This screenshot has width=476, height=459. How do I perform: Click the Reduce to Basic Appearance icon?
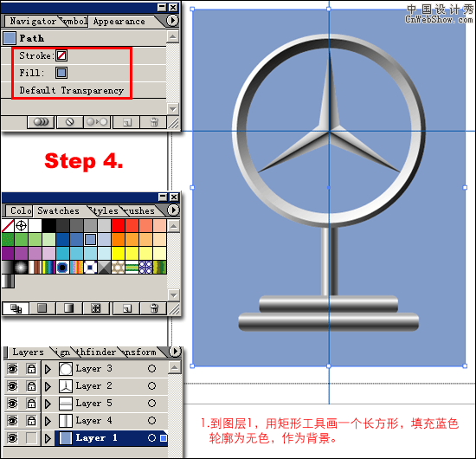(x=97, y=122)
